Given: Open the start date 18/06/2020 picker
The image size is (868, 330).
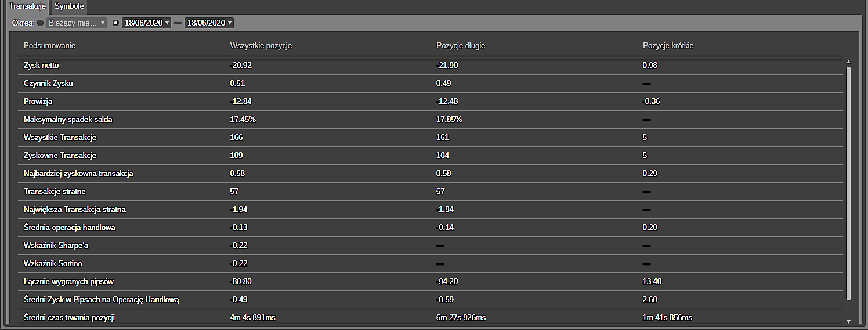Looking at the screenshot, I should pyautogui.click(x=146, y=23).
